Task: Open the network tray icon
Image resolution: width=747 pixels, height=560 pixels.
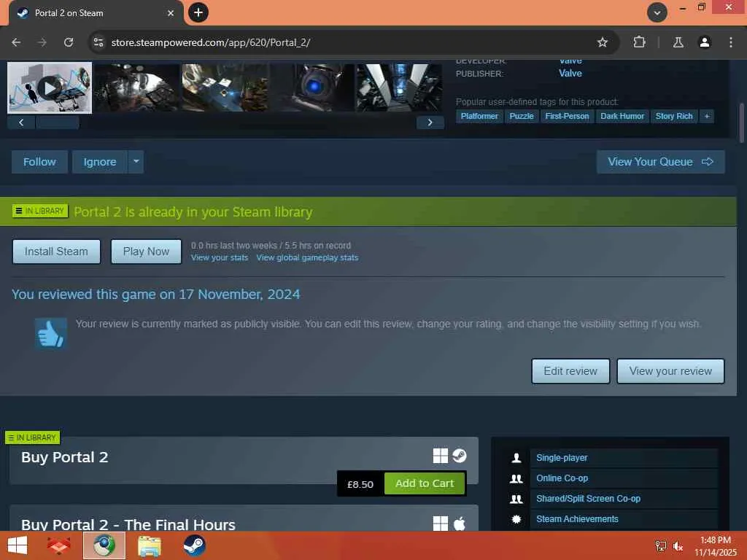Action: coord(661,546)
